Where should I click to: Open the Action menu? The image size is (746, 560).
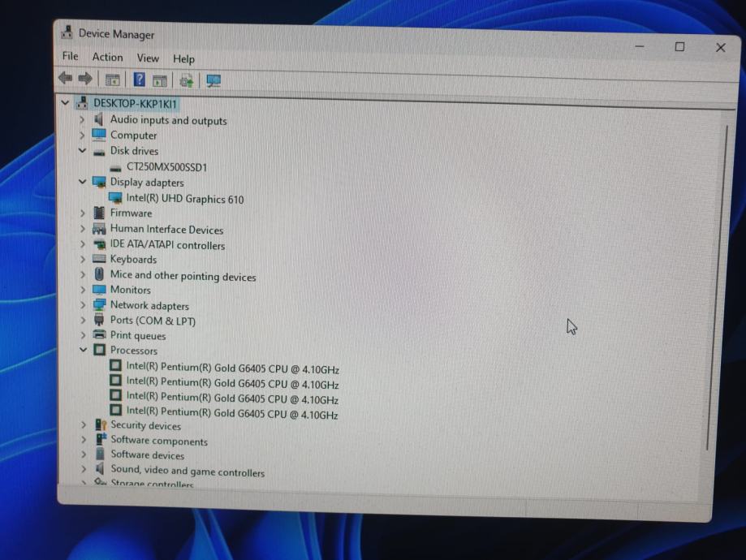pyautogui.click(x=107, y=57)
